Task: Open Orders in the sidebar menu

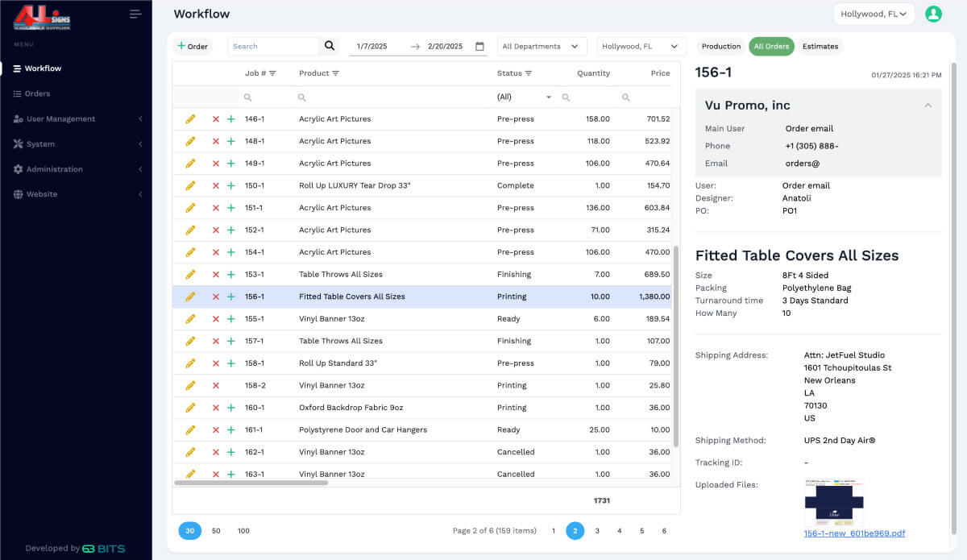Action: [x=37, y=93]
